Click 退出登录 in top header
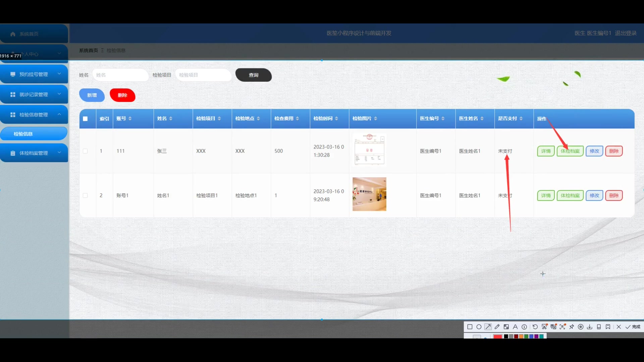Screen dimensions: 644x362 (626, 33)
